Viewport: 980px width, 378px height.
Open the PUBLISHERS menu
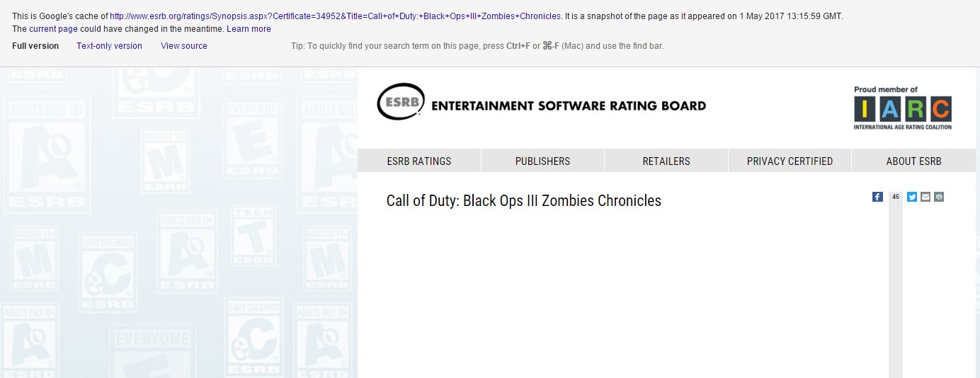click(542, 161)
